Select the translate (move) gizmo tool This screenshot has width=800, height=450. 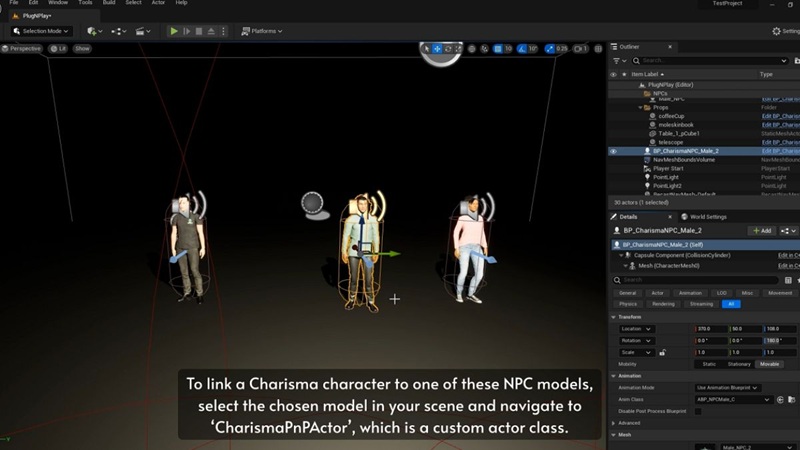click(437, 48)
